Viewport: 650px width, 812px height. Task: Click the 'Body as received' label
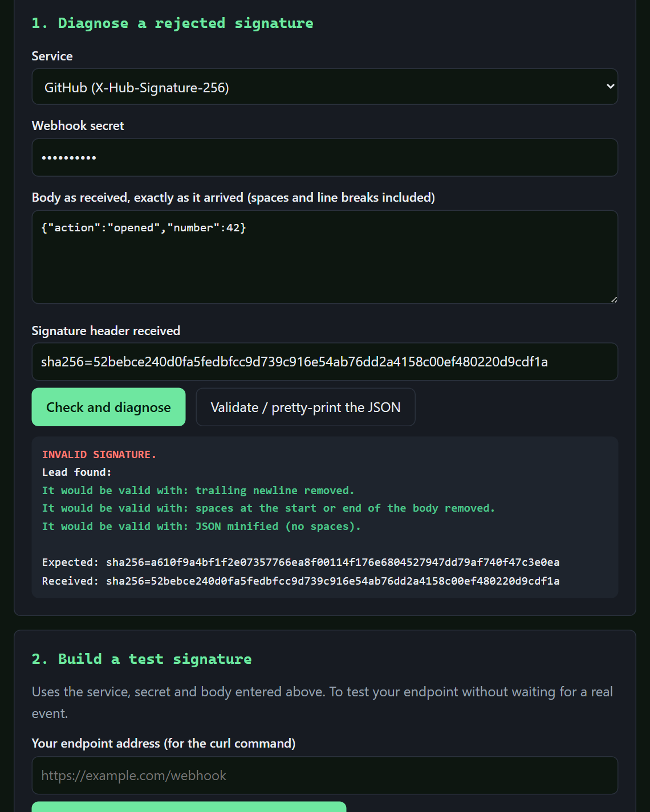(x=233, y=197)
